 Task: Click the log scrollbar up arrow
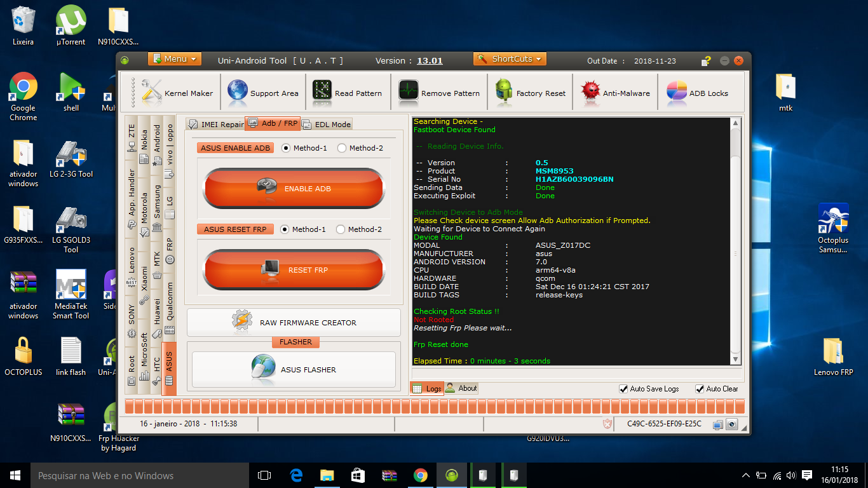(x=736, y=123)
